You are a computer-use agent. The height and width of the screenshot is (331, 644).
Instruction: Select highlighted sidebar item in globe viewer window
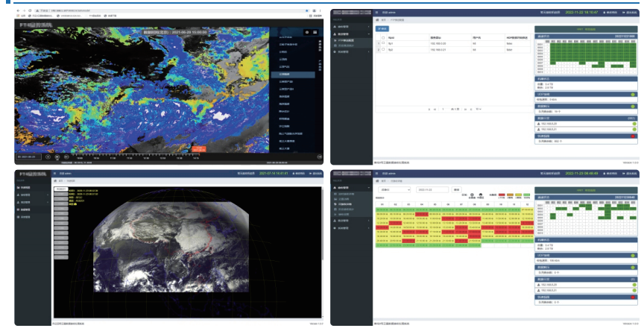33,209
